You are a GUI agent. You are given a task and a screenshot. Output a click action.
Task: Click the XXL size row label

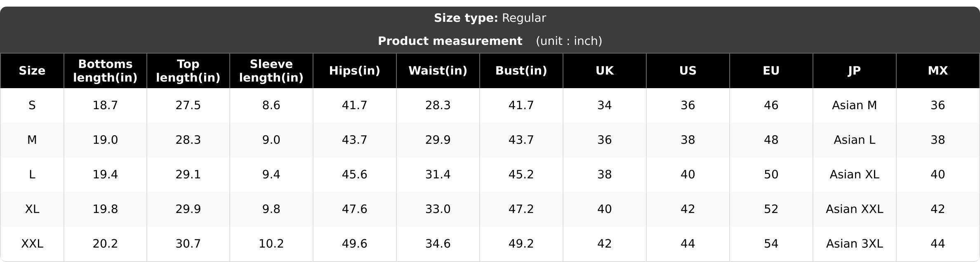pyautogui.click(x=32, y=244)
